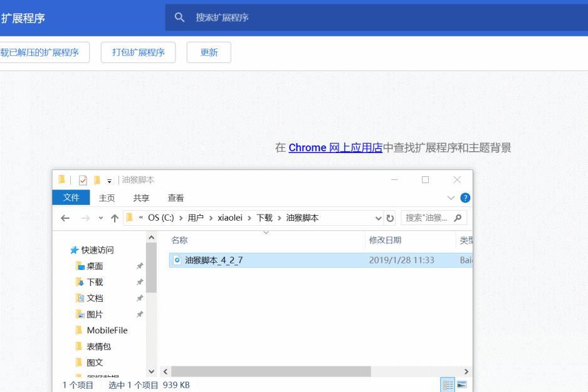Screen dimensions: 588x392
Task: Switch to large icons view in status bar
Action: pos(461,385)
